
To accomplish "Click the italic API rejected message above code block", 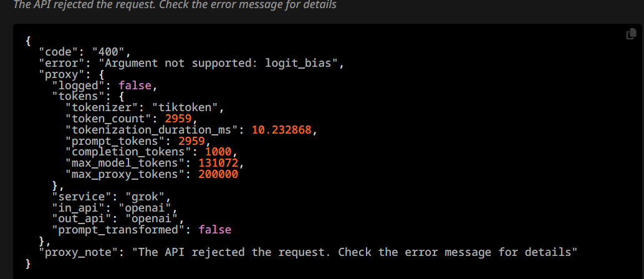I will (175, 5).
